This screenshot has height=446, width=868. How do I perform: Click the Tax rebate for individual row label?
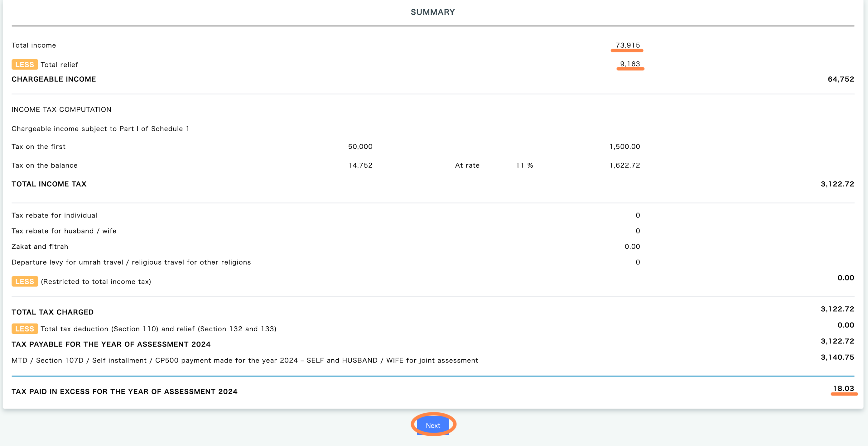click(54, 215)
